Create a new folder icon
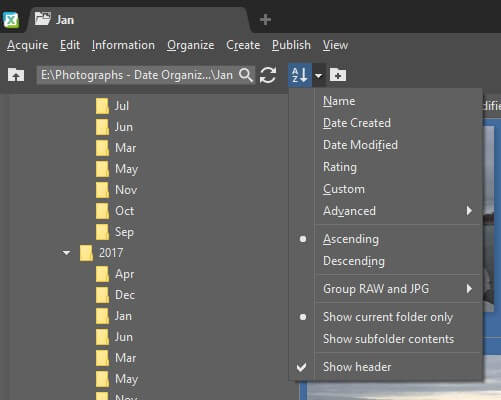 [x=338, y=75]
